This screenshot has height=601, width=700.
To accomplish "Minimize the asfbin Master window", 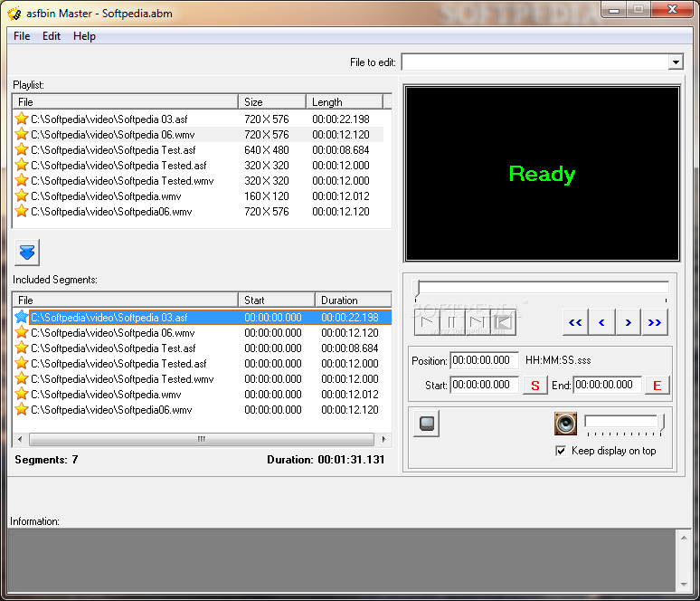I will (x=614, y=9).
